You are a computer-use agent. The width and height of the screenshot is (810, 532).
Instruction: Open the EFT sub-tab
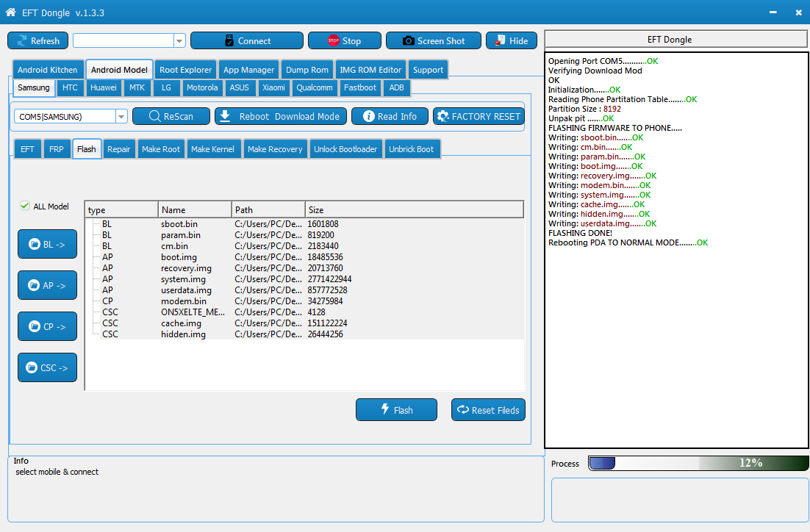pos(27,149)
